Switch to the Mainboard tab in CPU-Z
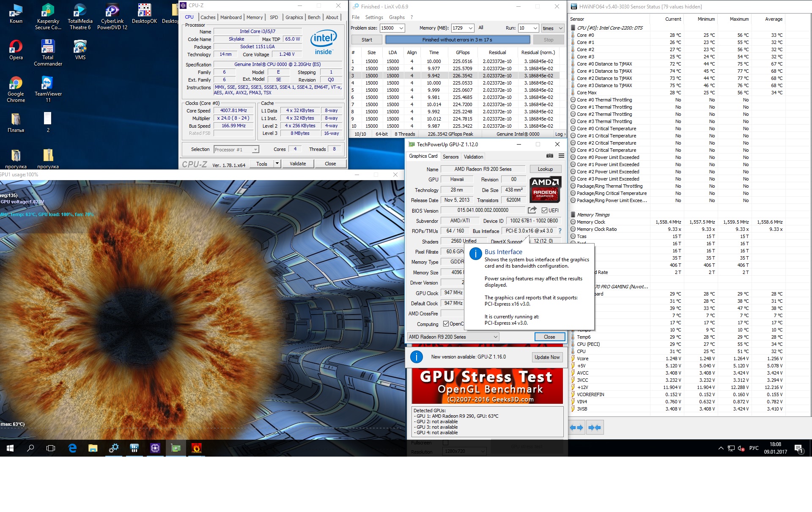Viewport: 812px width, 512px height. 231,17
